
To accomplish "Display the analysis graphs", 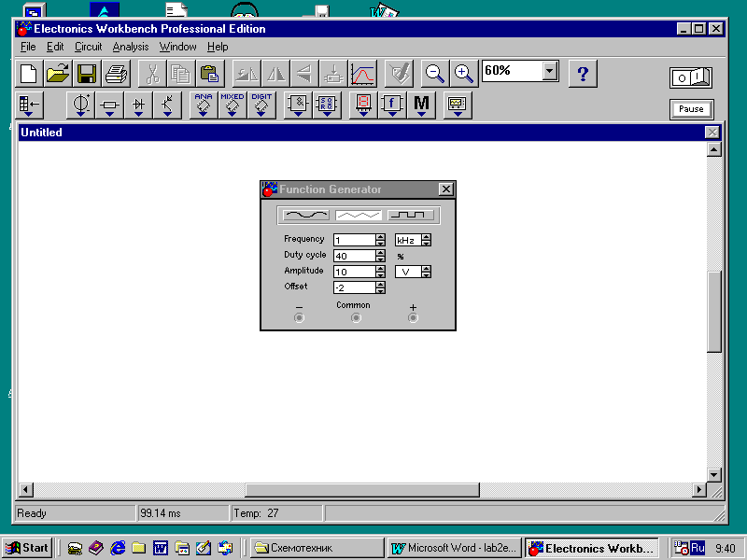I will (x=363, y=74).
